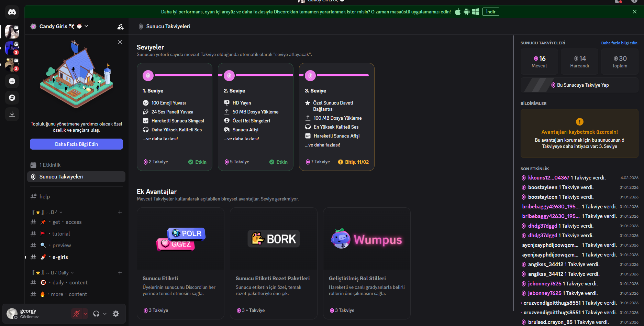This screenshot has width=644, height=326.
Task: Open the help channel
Action: point(76,197)
